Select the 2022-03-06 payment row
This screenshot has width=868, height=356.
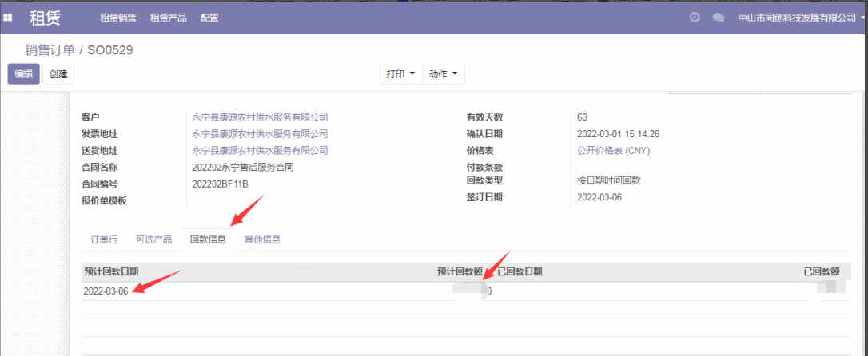tap(106, 291)
